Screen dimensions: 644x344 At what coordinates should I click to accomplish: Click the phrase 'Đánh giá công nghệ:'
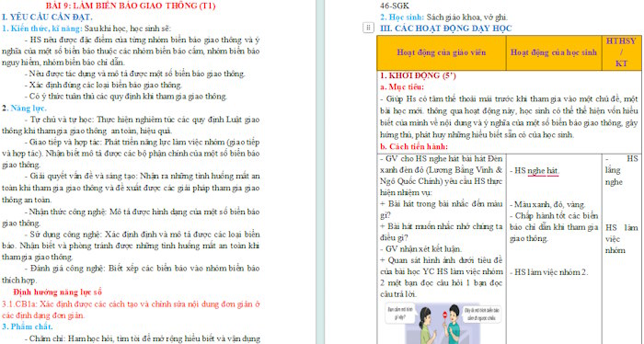[x=68, y=268]
